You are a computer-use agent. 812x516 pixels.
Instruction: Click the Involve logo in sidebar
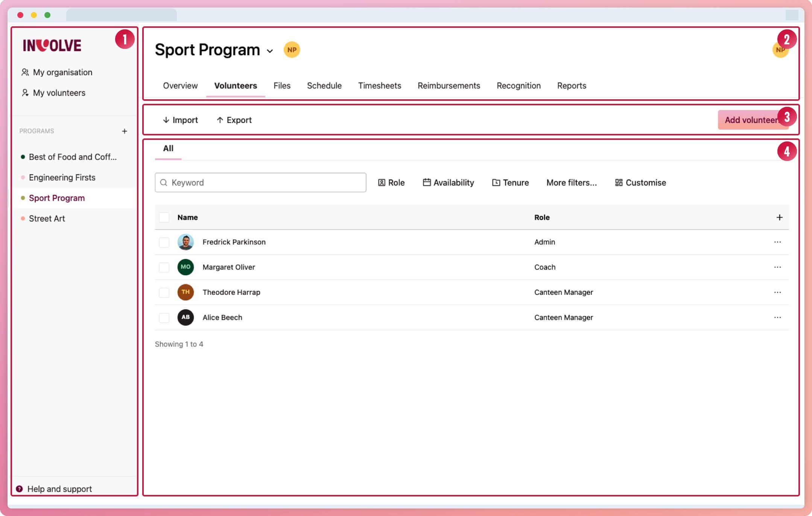pos(52,46)
